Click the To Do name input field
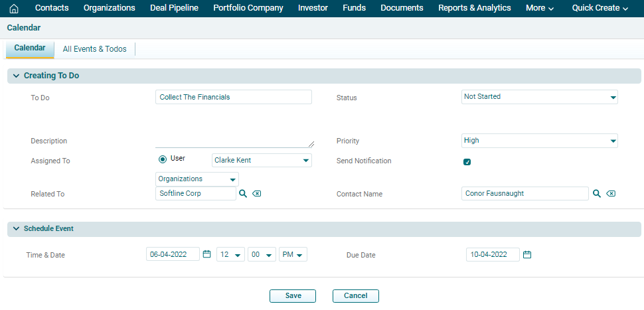The width and height of the screenshot is (644, 310). (233, 97)
